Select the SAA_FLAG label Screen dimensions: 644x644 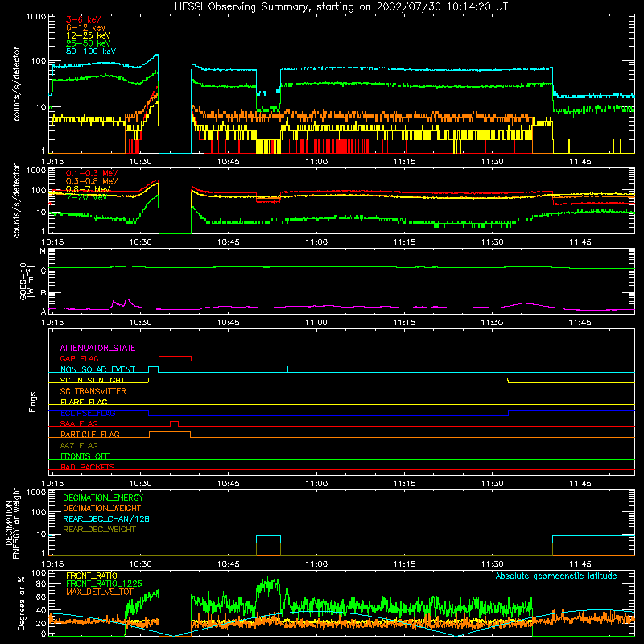[x=79, y=423]
